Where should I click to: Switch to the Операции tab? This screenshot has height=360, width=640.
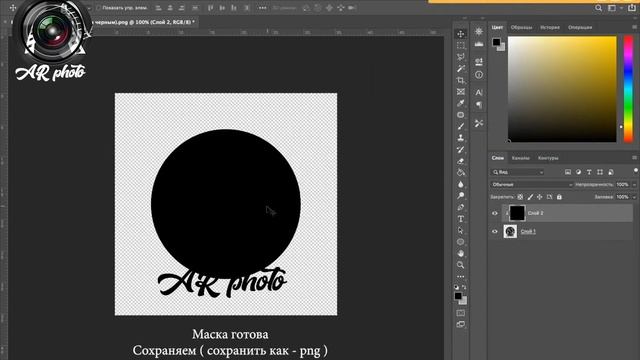tap(580, 27)
